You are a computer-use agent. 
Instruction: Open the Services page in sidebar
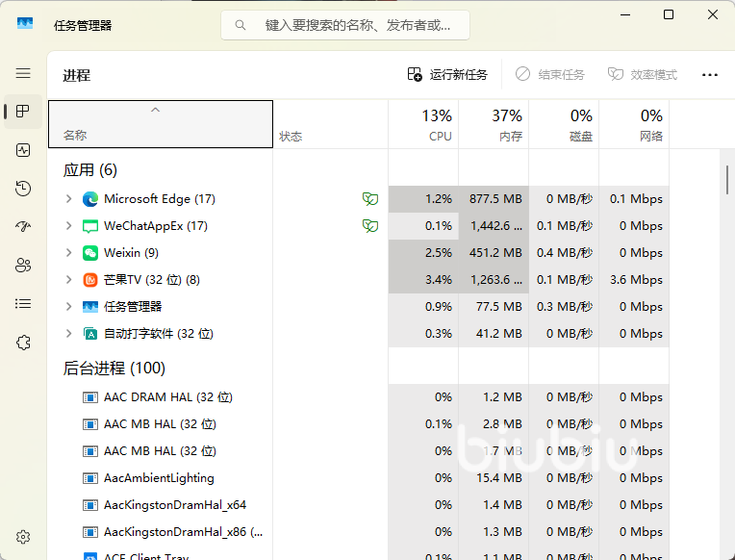click(x=23, y=343)
